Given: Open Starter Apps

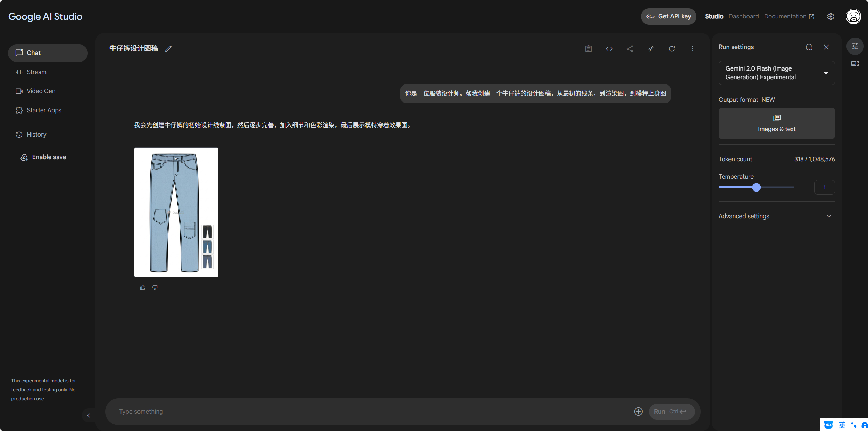Looking at the screenshot, I should (48, 110).
